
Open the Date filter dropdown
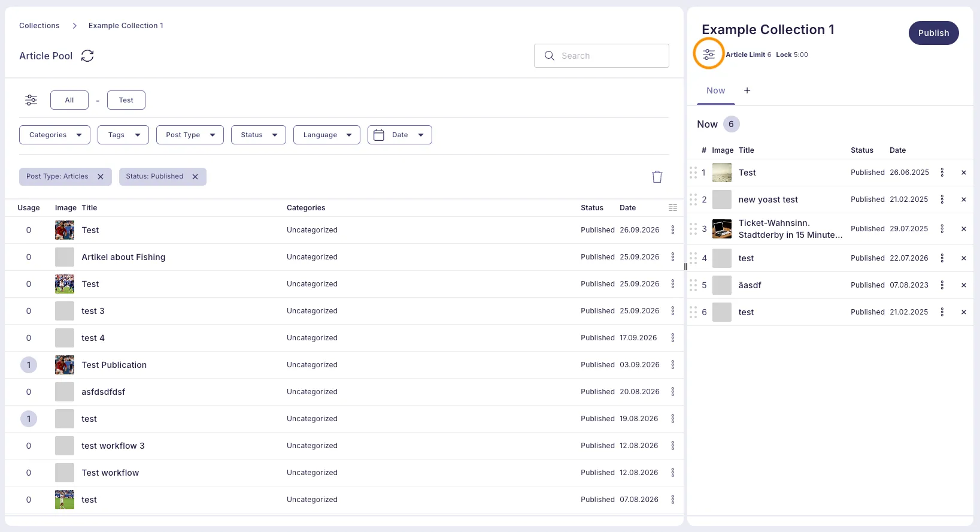400,135
